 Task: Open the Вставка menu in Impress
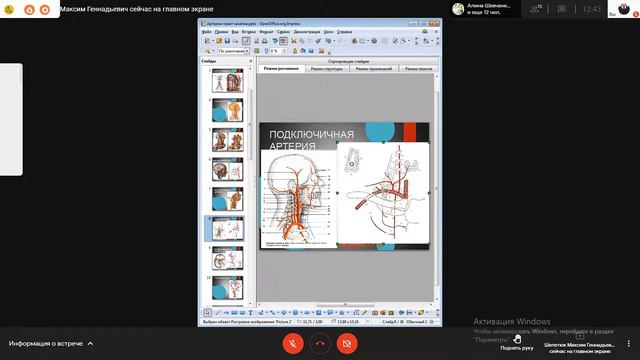249,32
